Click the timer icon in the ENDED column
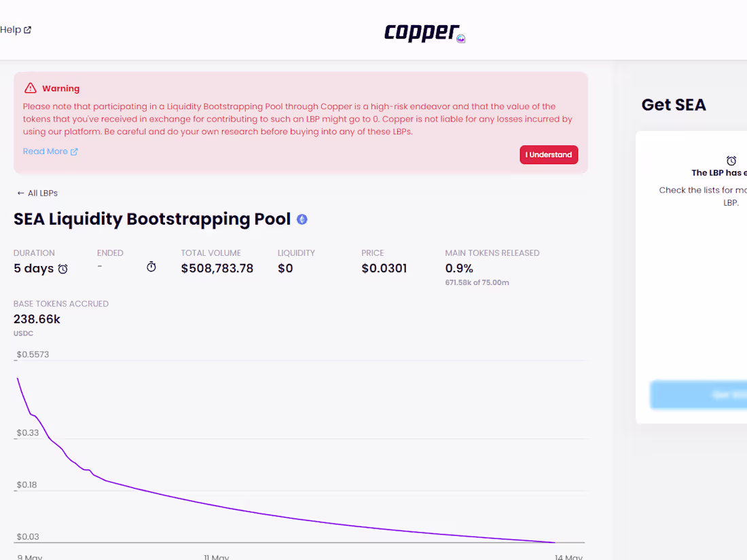The height and width of the screenshot is (560, 747). pyautogui.click(x=151, y=267)
